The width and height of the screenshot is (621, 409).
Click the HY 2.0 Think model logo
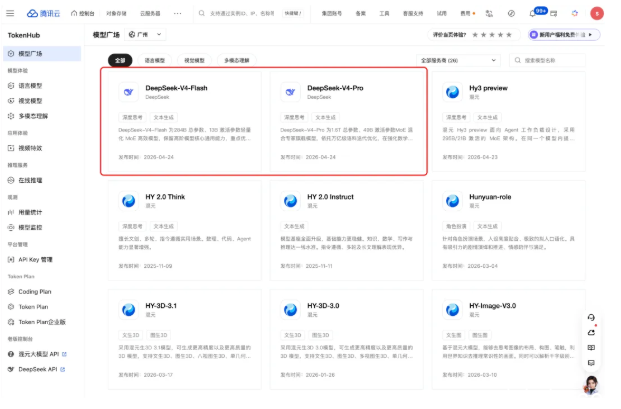[x=128, y=201]
